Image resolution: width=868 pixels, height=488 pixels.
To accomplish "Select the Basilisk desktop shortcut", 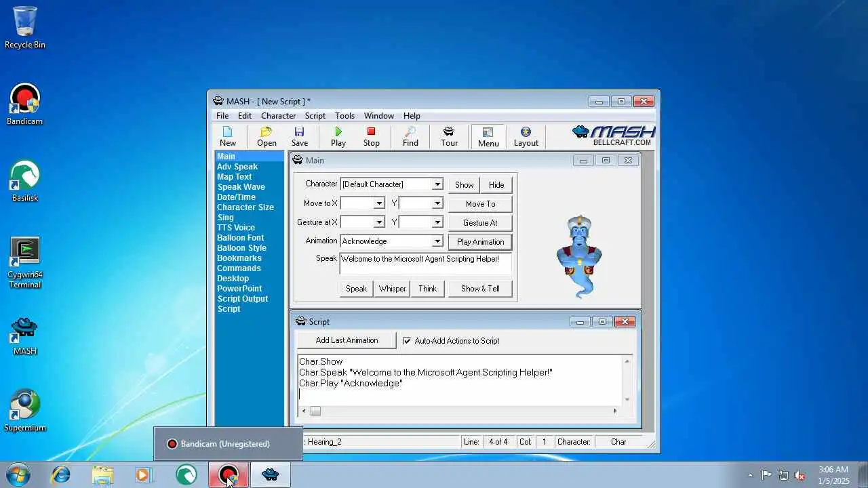I will 25,182.
